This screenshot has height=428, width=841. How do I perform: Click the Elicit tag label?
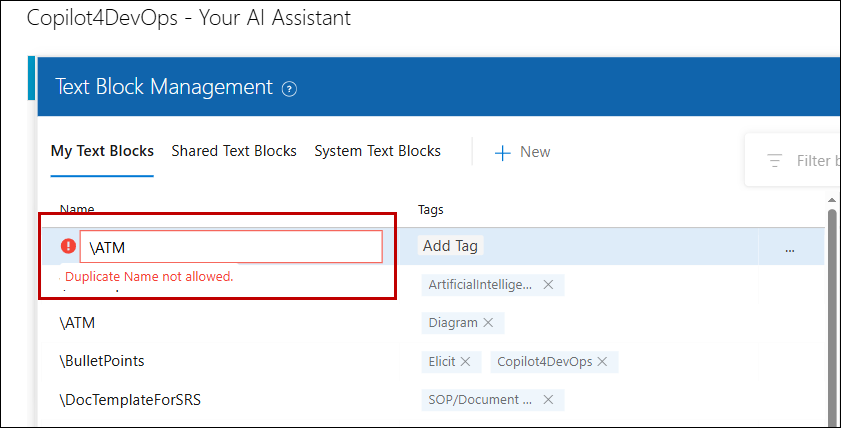coord(442,361)
